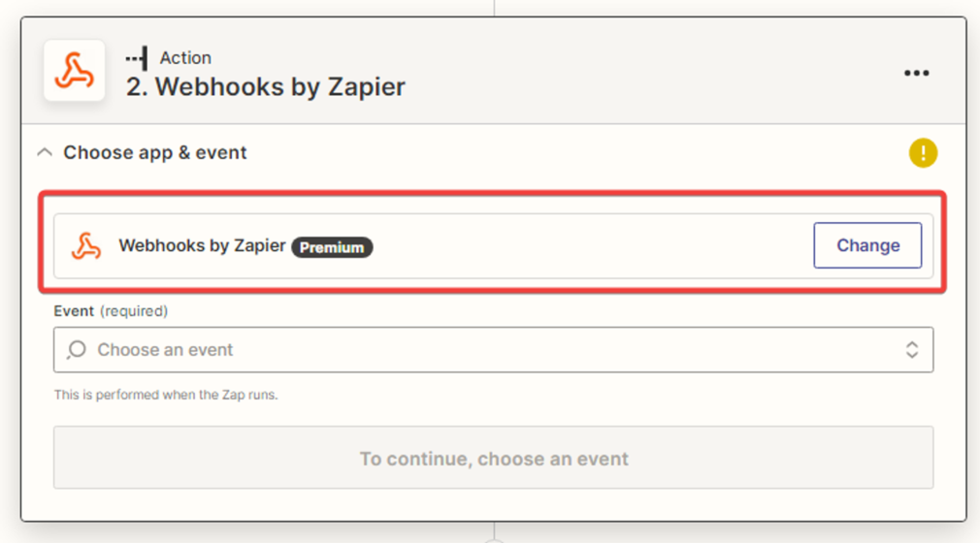980x543 pixels.
Task: Click the large Webhooks logo in step header
Action: point(75,71)
